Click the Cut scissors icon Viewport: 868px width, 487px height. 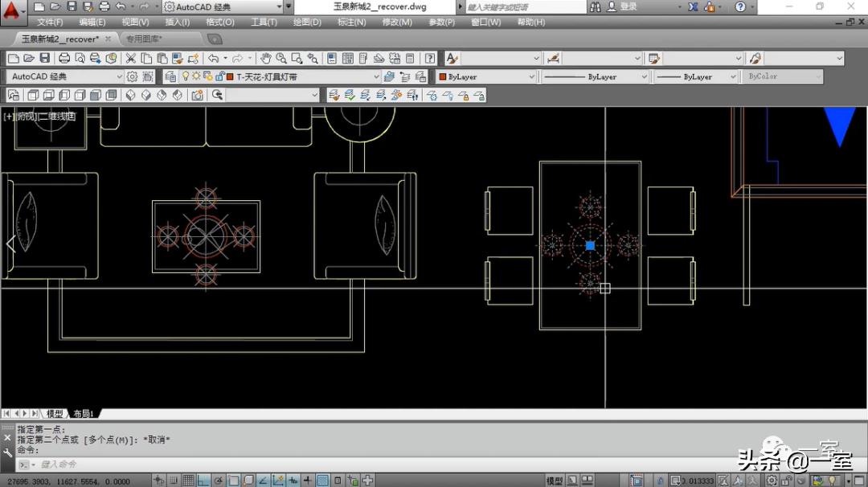130,59
